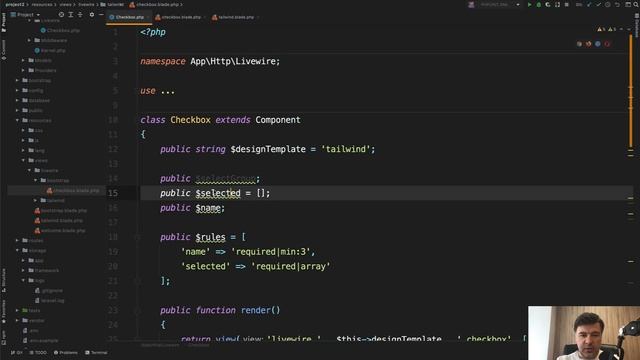Show history clock icon in toolbar

tap(608, 4)
